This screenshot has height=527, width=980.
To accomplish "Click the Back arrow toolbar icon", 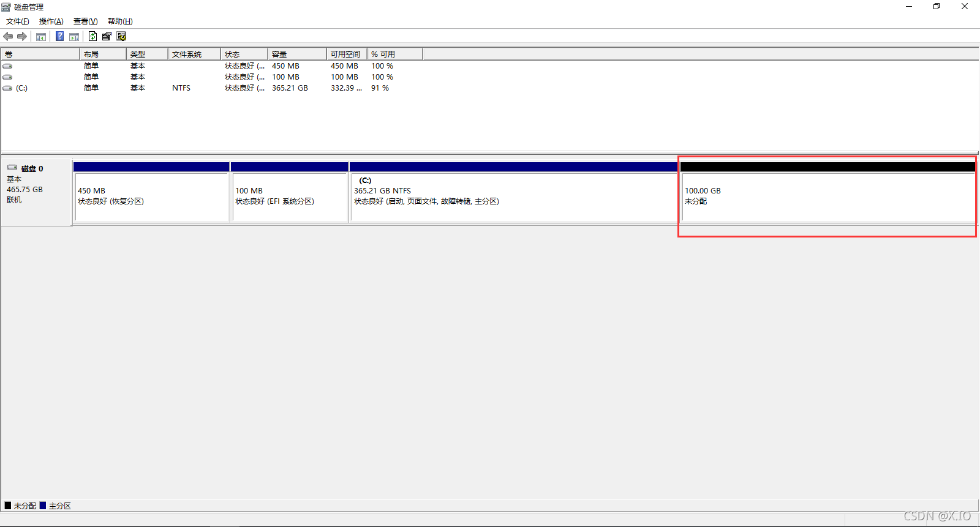I will point(8,36).
